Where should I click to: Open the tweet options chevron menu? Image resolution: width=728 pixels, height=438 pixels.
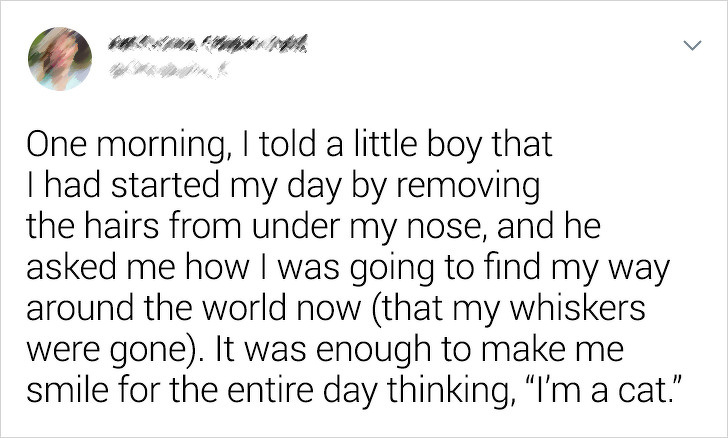[692, 46]
